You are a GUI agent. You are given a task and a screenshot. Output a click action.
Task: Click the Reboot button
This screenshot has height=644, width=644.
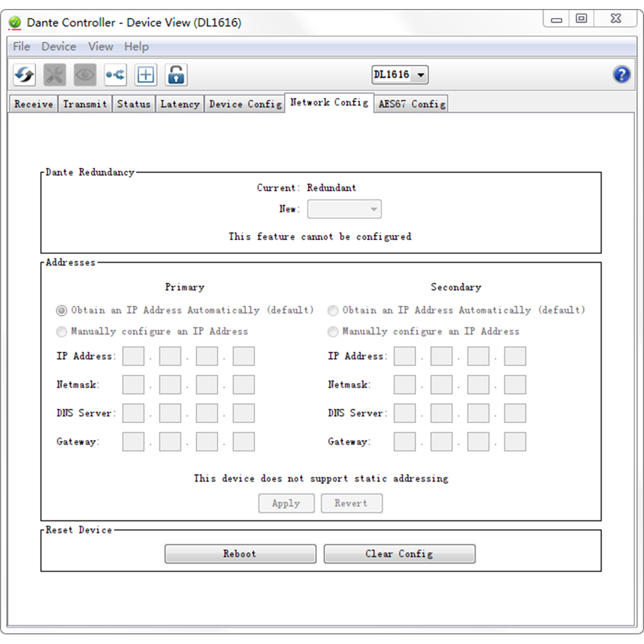pyautogui.click(x=240, y=554)
